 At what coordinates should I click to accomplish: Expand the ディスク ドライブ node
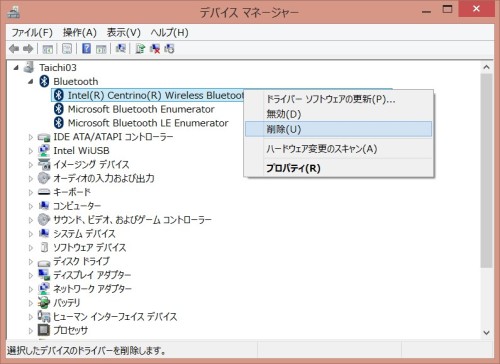(31, 261)
